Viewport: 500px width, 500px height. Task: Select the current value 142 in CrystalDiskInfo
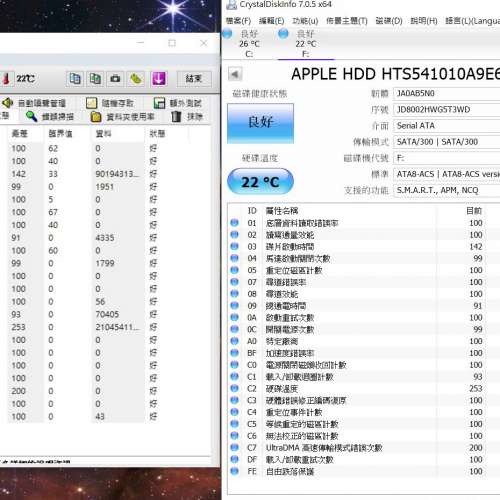pyautogui.click(x=476, y=247)
